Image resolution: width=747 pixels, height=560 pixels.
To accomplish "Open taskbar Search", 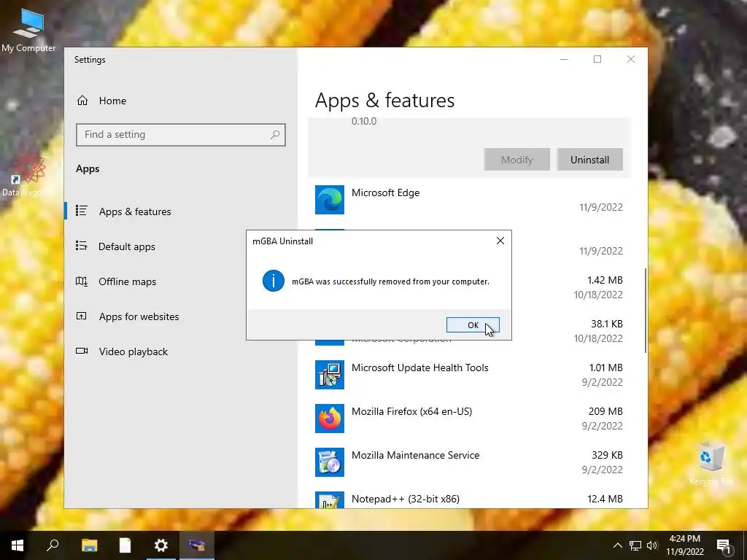I will click(x=53, y=545).
